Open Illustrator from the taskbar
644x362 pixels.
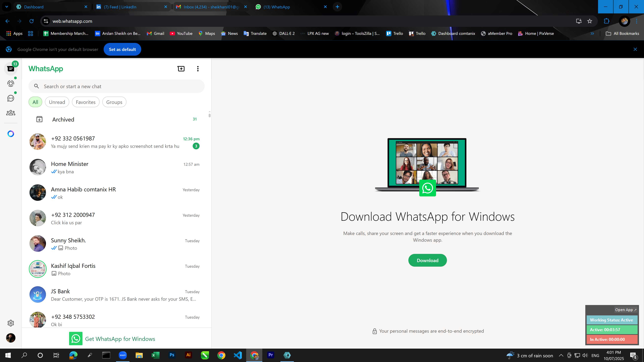pos(188,355)
